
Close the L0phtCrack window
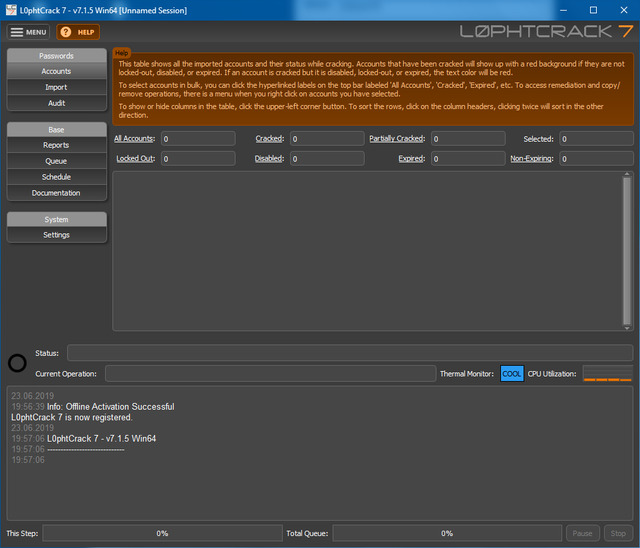tap(624, 10)
